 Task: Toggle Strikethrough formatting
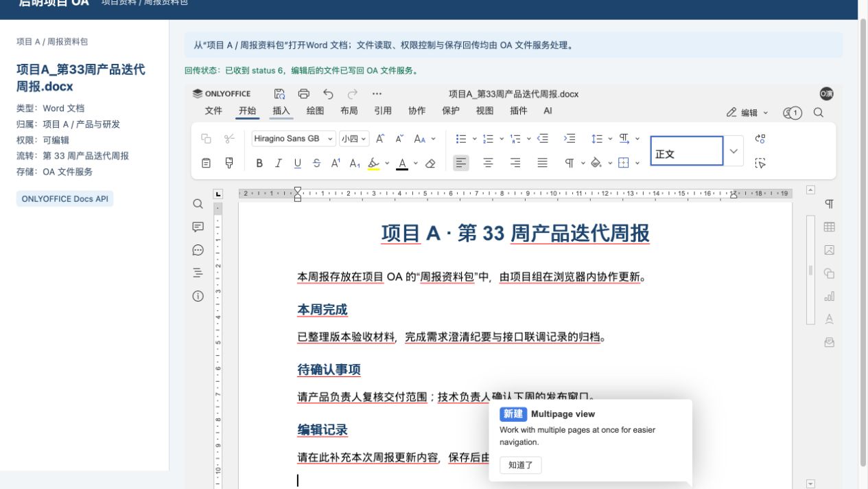316,163
